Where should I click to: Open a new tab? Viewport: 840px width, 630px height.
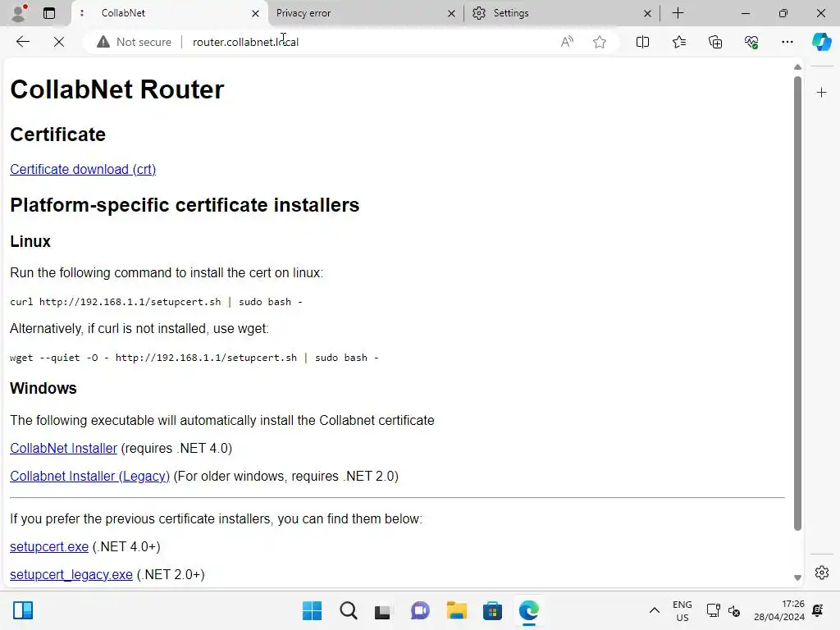678,13
